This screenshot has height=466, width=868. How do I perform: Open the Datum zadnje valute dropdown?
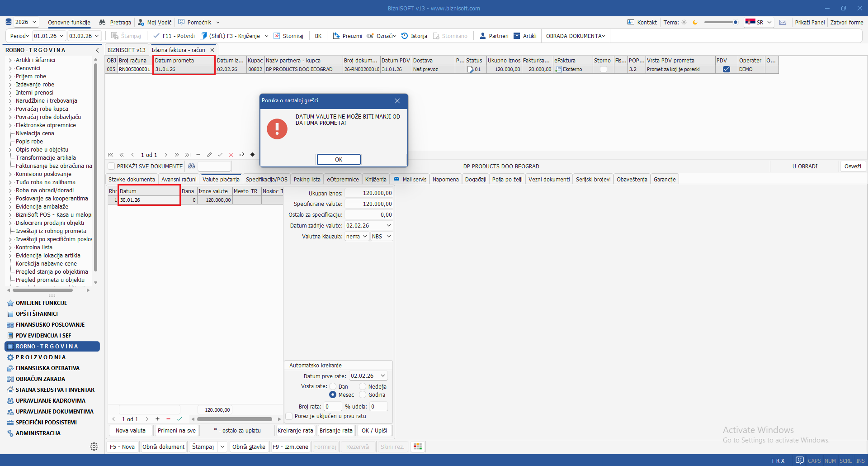pyautogui.click(x=388, y=225)
